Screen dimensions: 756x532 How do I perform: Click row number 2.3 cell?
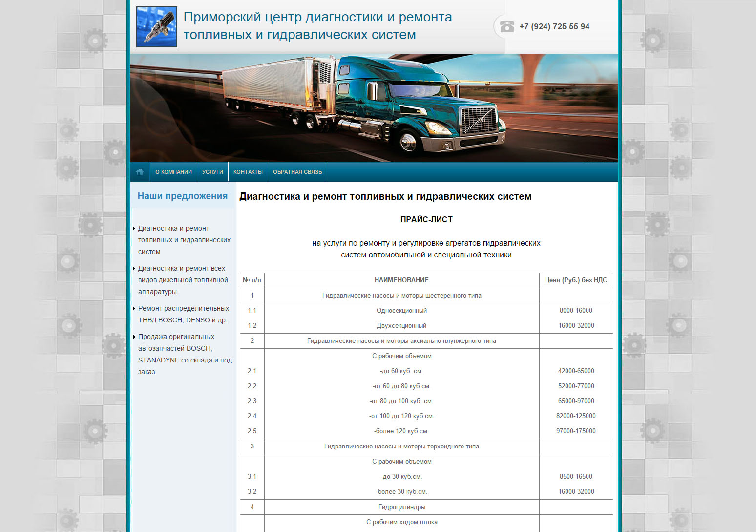252,401
